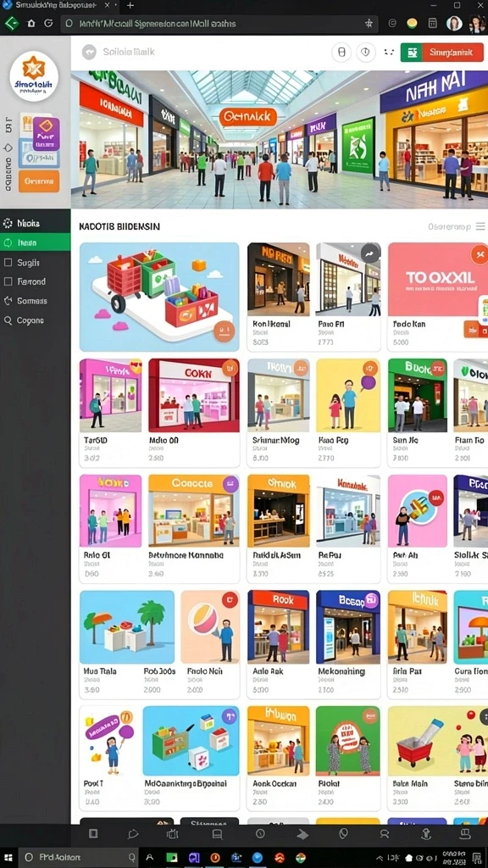Viewport: 488px width, 868px height.
Task: Open the new tab plus button
Action: click(130, 6)
